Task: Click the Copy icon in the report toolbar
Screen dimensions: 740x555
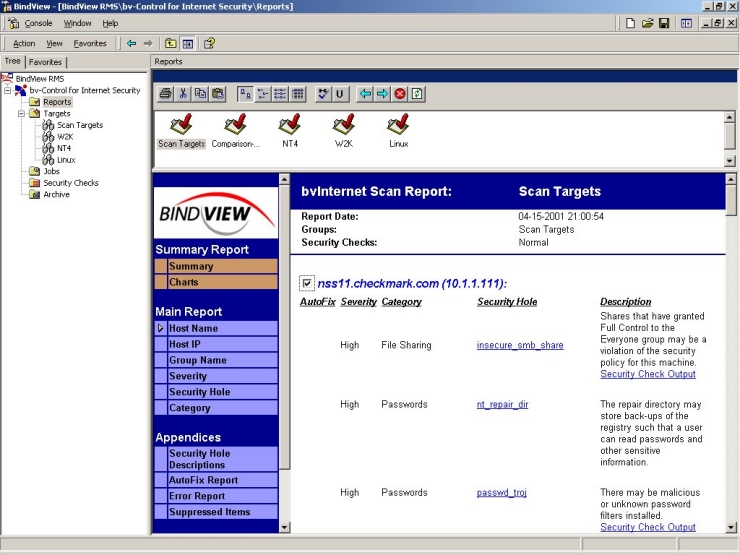Action: pos(200,94)
